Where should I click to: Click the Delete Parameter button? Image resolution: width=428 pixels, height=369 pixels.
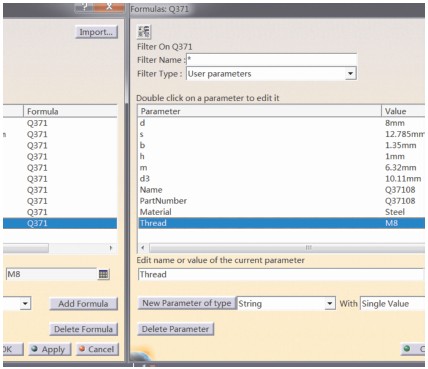point(175,329)
